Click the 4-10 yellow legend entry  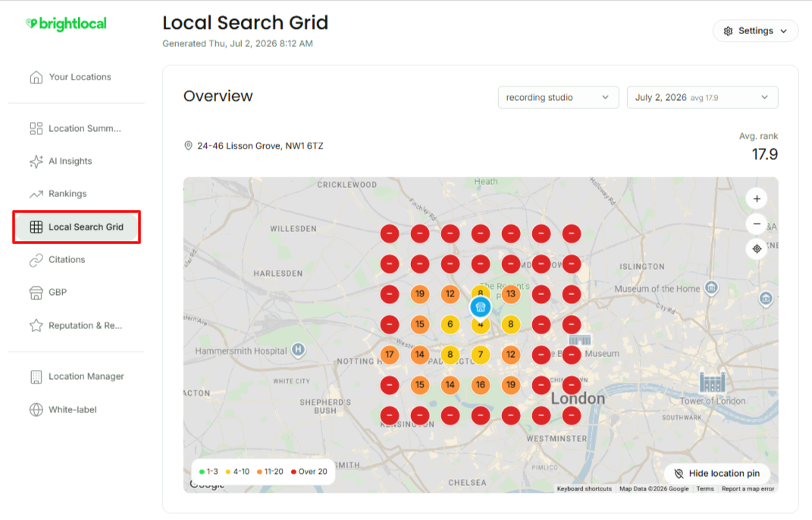click(237, 471)
